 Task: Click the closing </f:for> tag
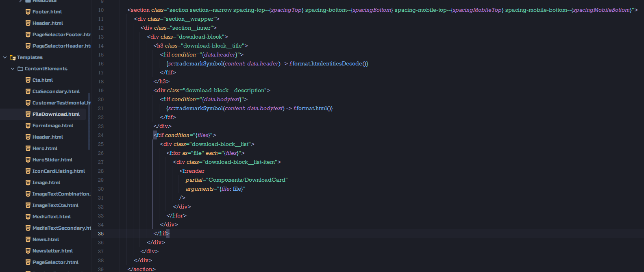point(176,216)
